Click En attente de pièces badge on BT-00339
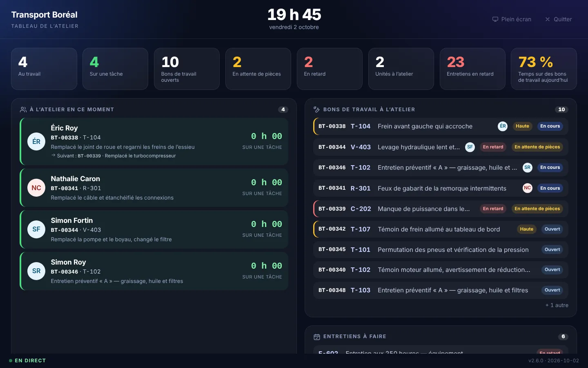Viewport: 588px width, 368px height. pos(537,209)
